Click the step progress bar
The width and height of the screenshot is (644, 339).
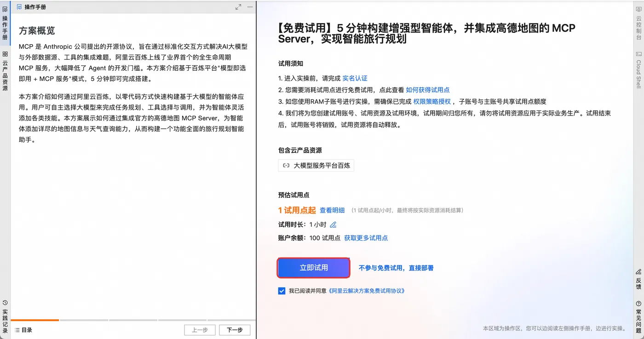click(133, 320)
